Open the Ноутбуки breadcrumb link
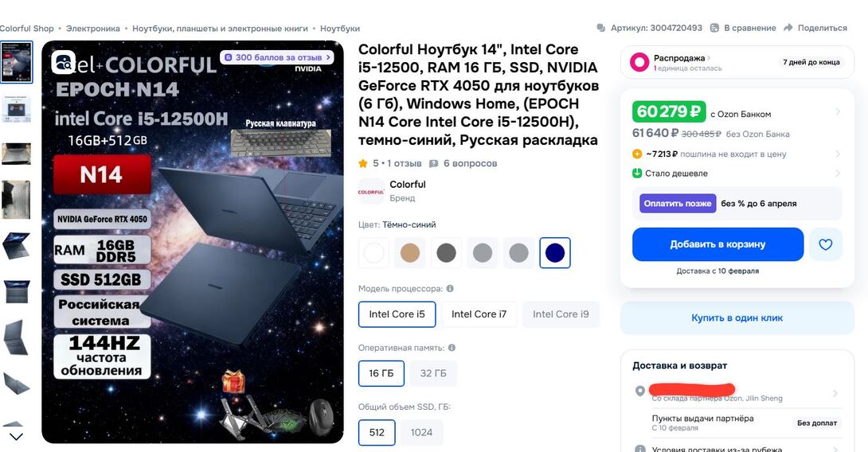The image size is (868, 452). pyautogui.click(x=340, y=28)
